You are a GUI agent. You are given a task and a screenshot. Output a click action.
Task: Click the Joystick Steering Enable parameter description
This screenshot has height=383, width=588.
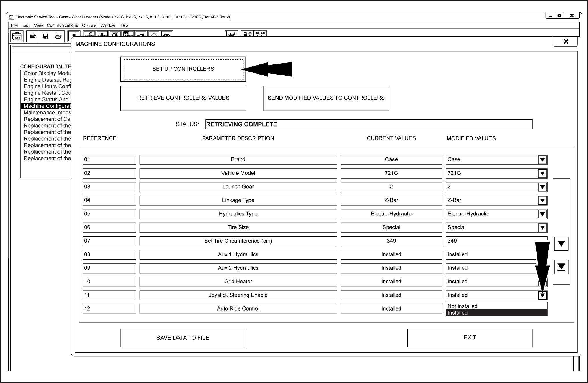238,295
